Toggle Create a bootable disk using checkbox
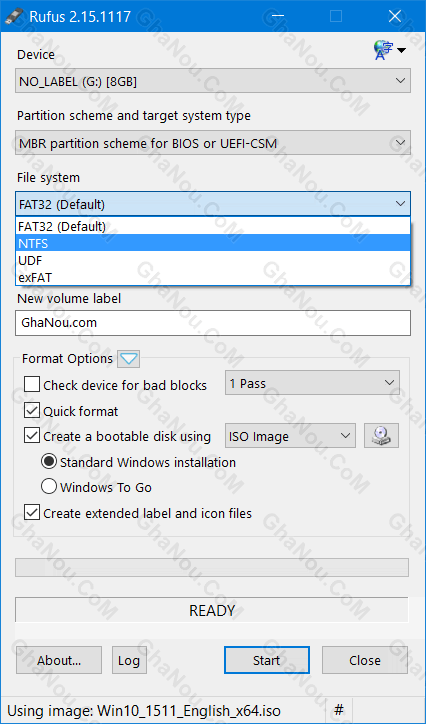Viewport: 426px width, 724px height. click(32, 436)
